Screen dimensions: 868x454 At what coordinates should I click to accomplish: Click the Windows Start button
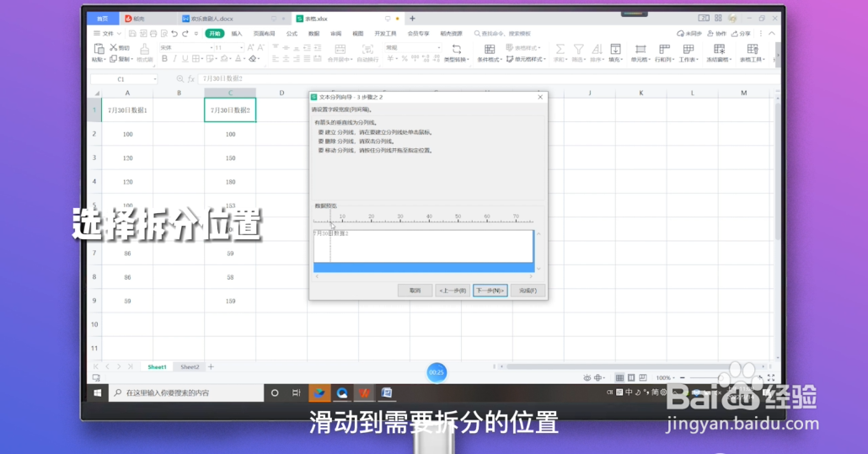click(98, 393)
